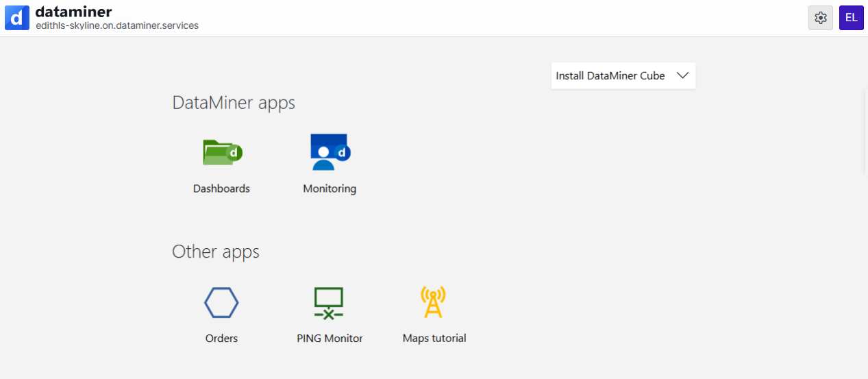Open the PING Monitor screen icon
868x379 pixels.
click(329, 303)
